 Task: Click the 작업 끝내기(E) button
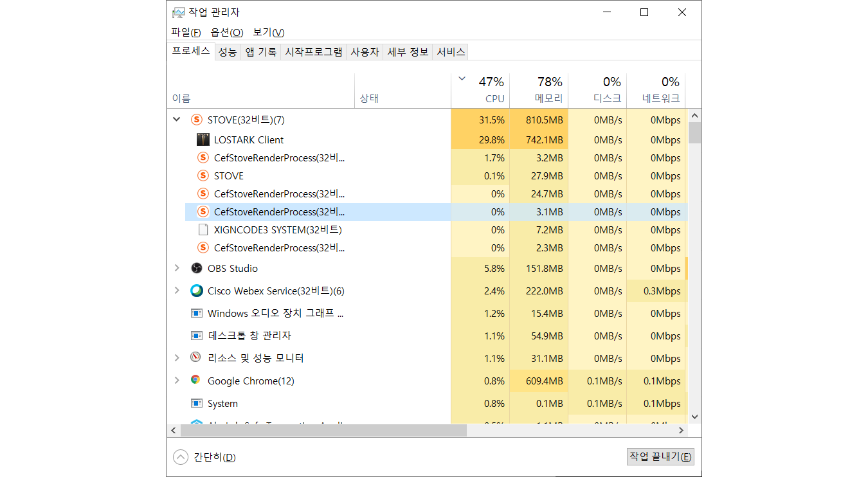click(660, 456)
